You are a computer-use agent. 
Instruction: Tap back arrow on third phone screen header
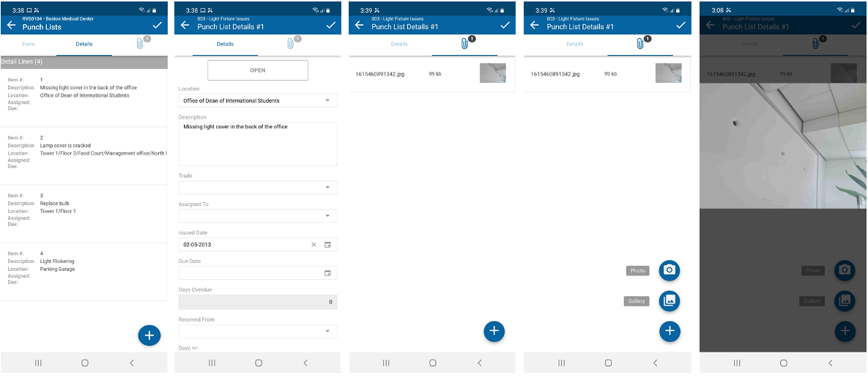359,25
